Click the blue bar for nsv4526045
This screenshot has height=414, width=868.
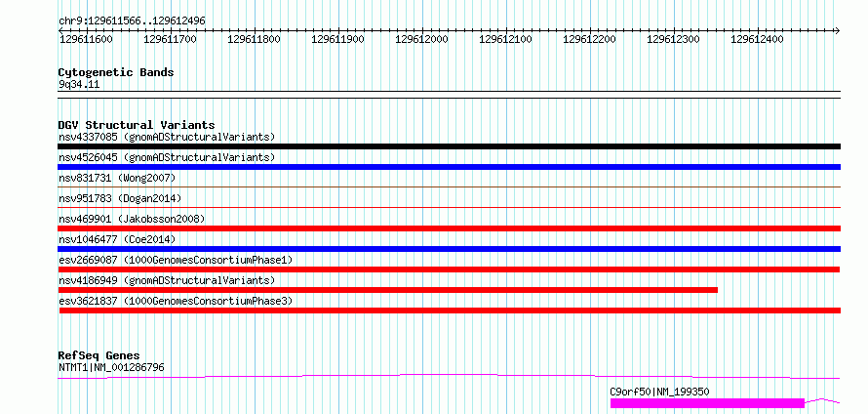[449, 167]
